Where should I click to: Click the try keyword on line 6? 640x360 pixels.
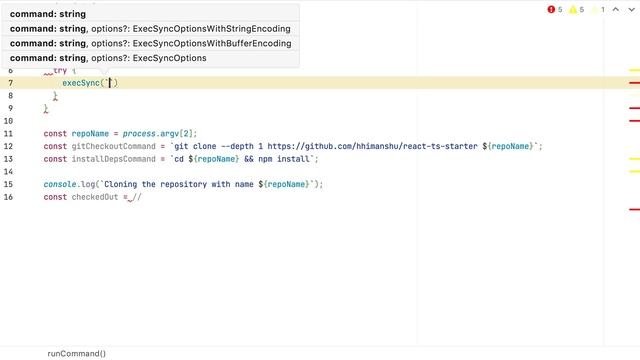60,71
